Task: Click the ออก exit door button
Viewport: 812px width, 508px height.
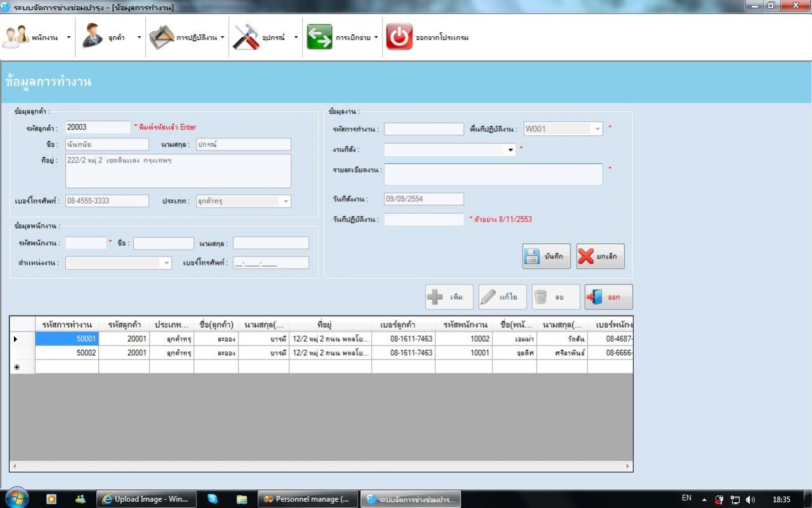Action: (608, 297)
